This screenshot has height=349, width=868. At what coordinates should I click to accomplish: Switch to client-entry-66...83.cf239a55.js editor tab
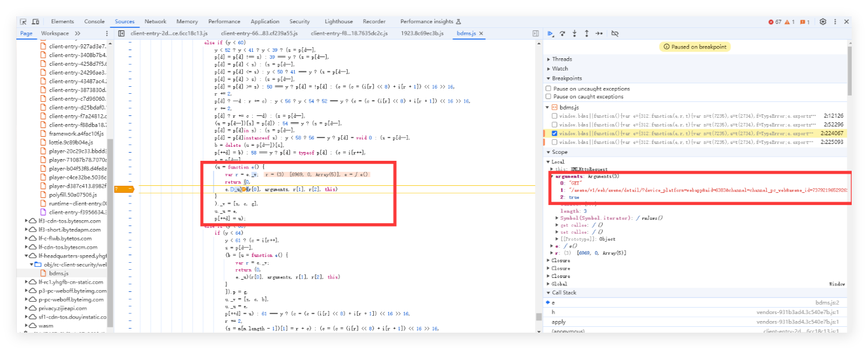pos(259,33)
